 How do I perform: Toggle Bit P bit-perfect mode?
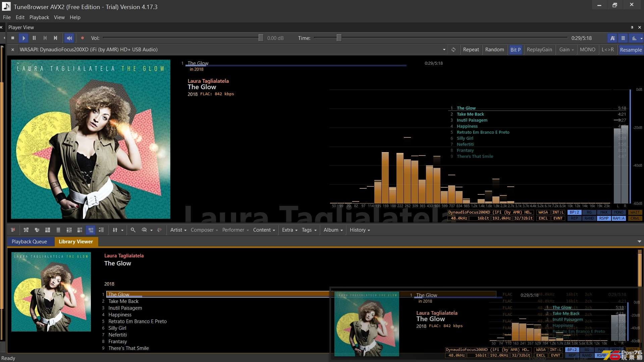point(516,50)
